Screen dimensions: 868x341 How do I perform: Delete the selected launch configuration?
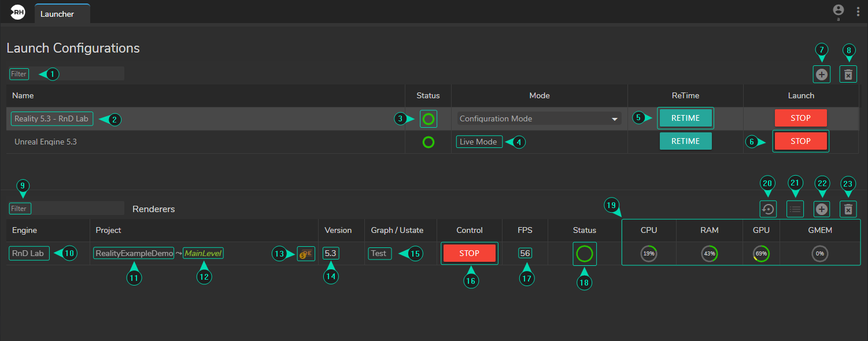tap(848, 74)
